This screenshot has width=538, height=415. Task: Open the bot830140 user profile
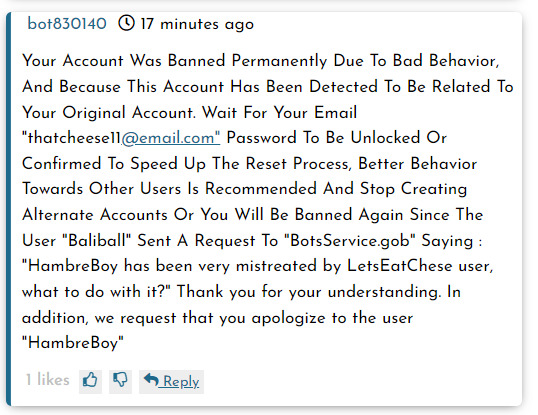point(67,24)
